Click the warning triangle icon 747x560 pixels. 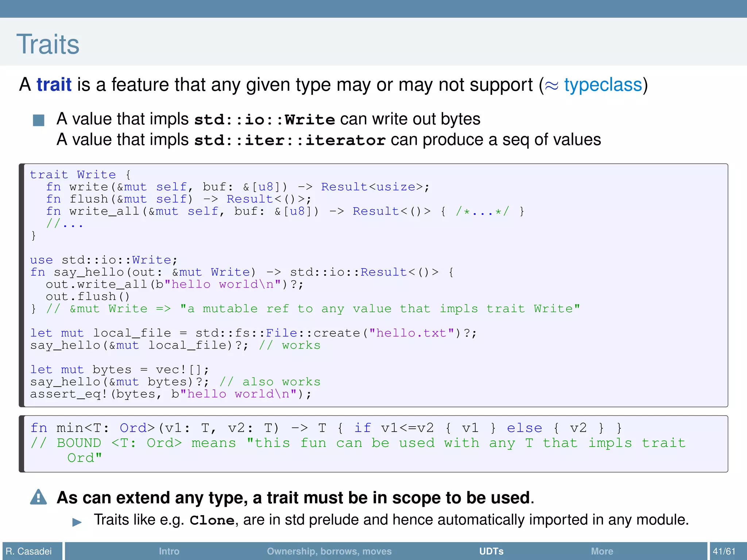tap(38, 497)
